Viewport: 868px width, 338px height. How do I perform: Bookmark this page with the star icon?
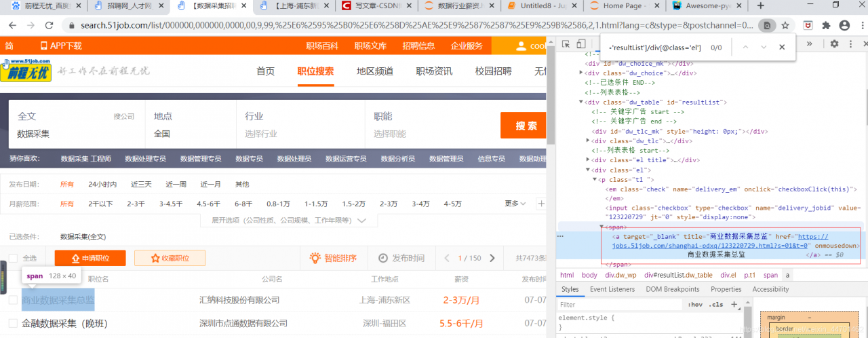[x=785, y=25]
